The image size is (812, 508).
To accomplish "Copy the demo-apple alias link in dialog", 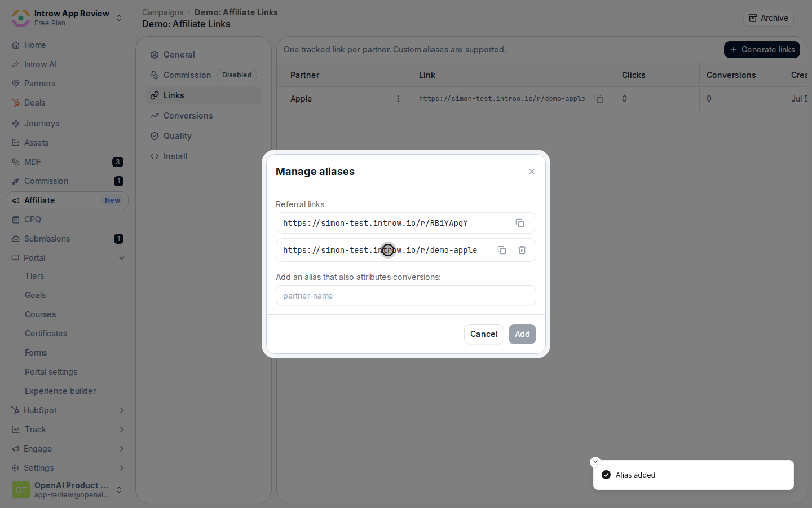I will (x=502, y=250).
